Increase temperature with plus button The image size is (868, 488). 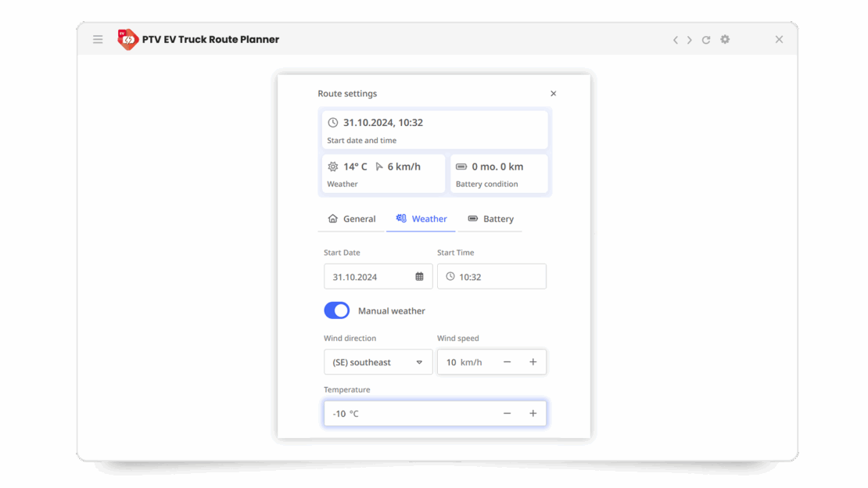click(533, 414)
